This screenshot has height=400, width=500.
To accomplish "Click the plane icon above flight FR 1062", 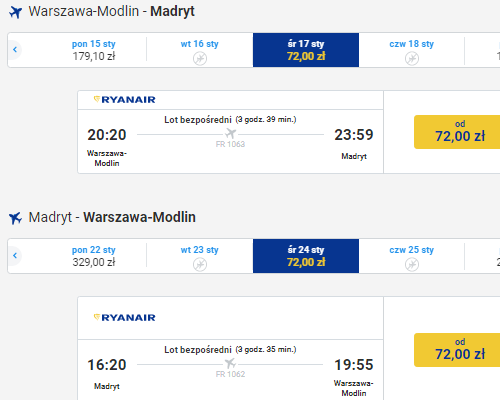I will point(230,363).
